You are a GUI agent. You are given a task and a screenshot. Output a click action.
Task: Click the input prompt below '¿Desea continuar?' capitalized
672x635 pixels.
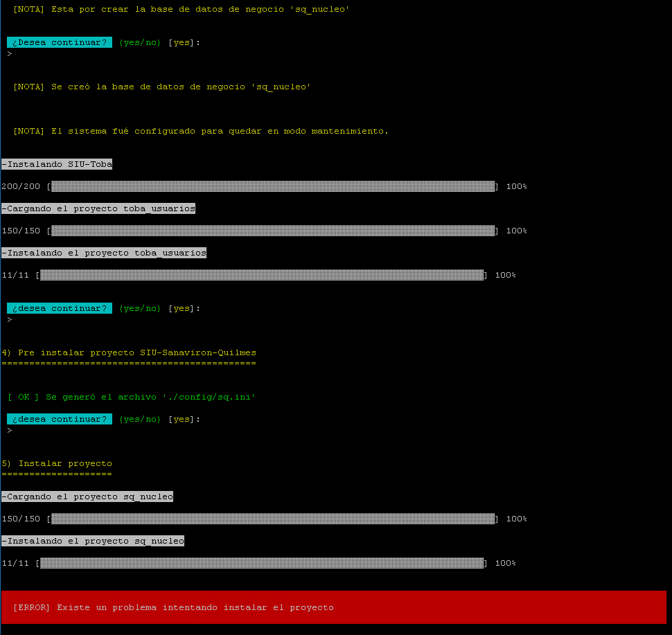point(10,53)
